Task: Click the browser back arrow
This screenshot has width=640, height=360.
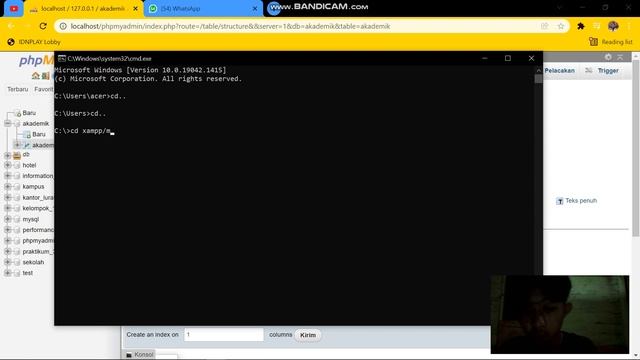Action: point(11,26)
